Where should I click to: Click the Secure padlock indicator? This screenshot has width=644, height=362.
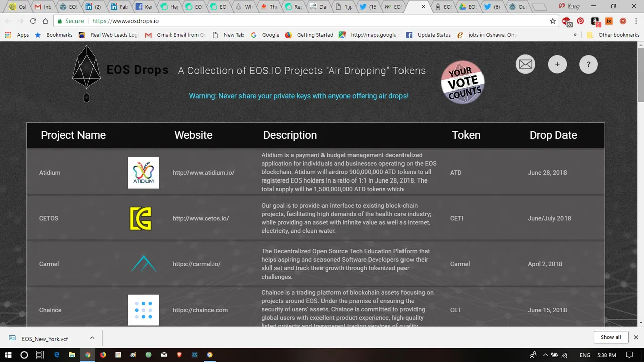[70, 21]
